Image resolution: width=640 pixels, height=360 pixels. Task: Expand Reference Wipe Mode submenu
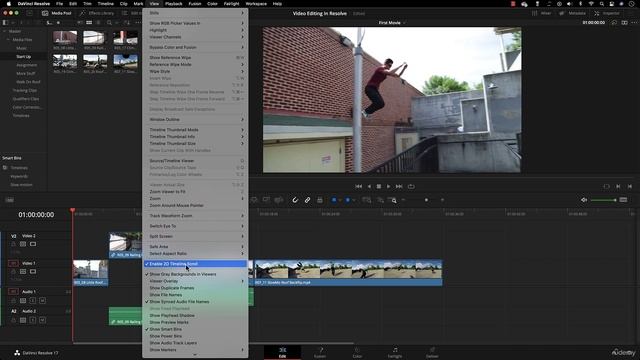coord(195,64)
